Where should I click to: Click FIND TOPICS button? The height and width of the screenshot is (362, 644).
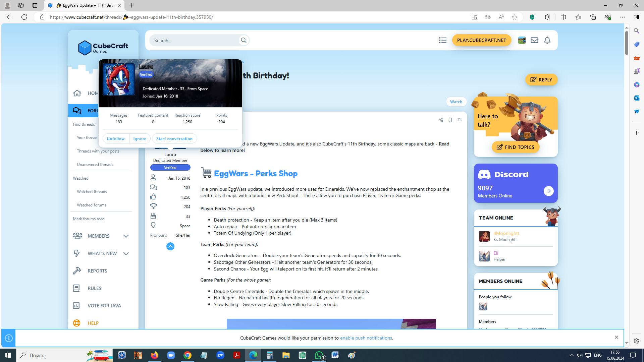516,147
